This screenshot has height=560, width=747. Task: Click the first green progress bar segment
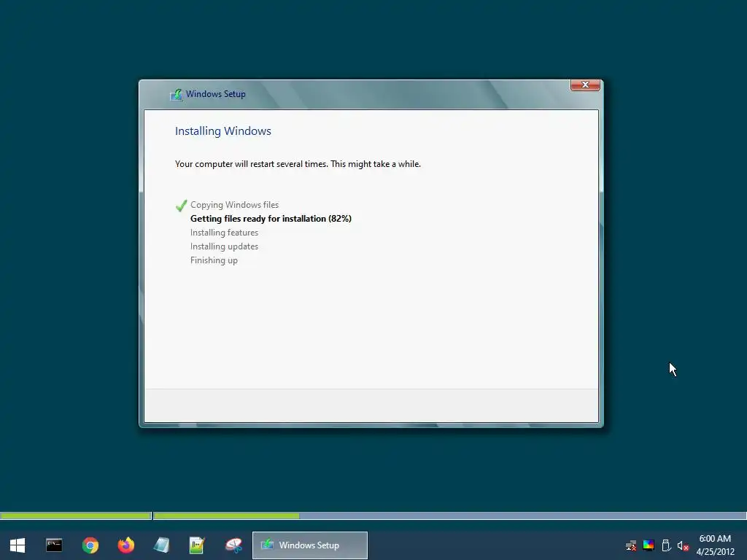76,516
